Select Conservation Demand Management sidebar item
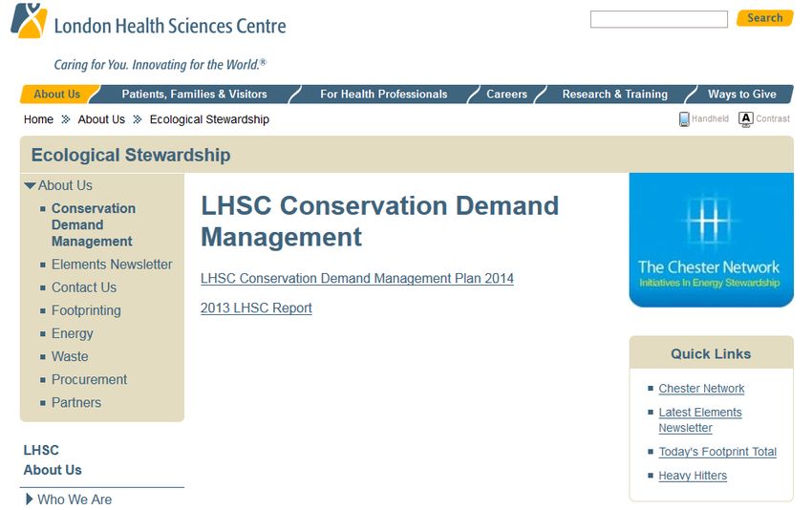This screenshot has height=510, width=812. 94,224
